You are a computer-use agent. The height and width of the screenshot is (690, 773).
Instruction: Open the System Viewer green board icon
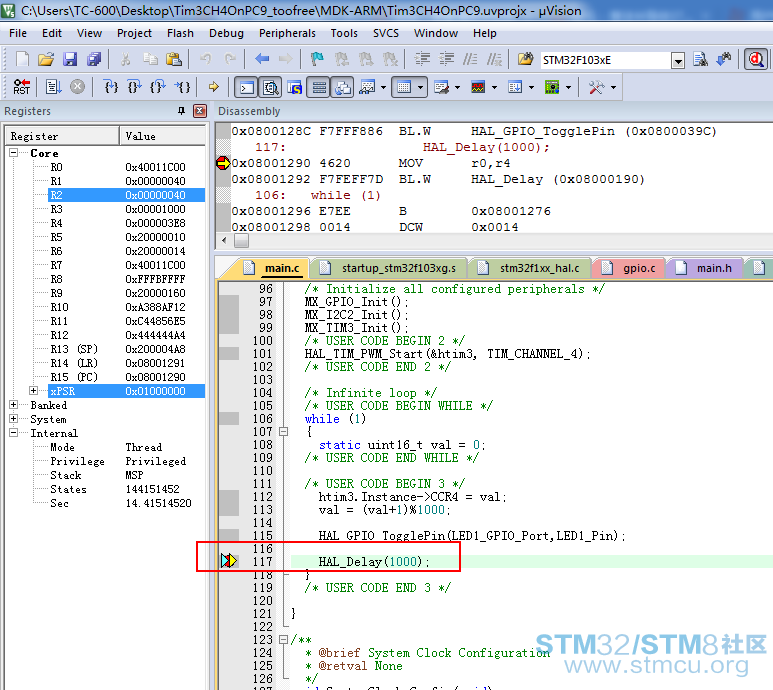click(552, 88)
